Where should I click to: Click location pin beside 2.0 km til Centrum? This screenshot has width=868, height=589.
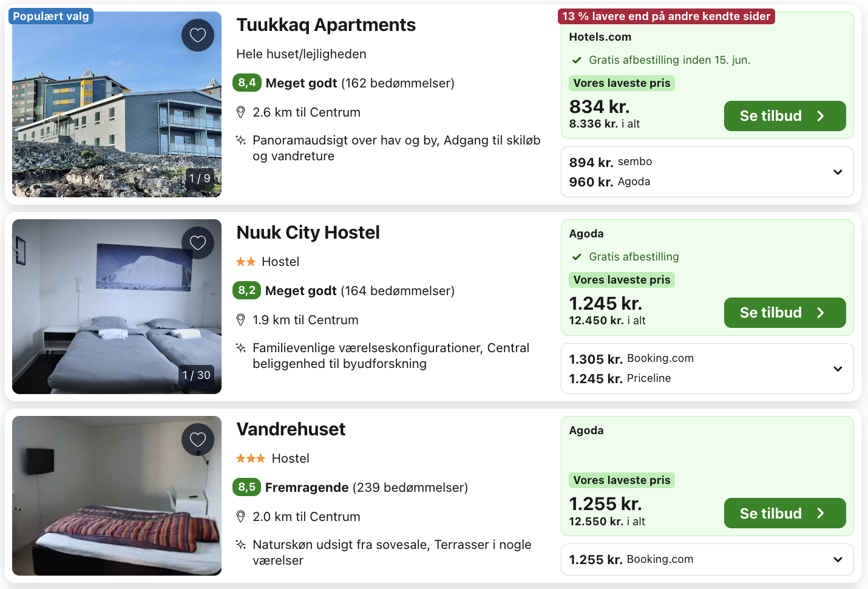[241, 517]
